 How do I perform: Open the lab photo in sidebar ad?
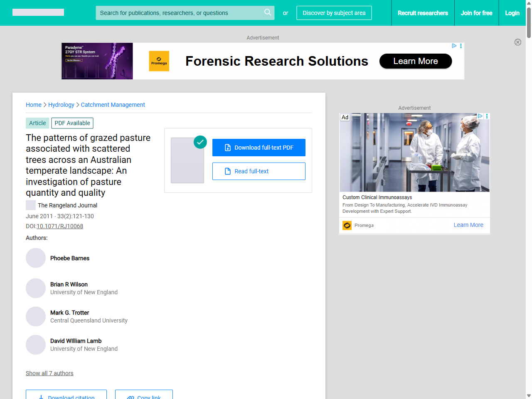[414, 153]
